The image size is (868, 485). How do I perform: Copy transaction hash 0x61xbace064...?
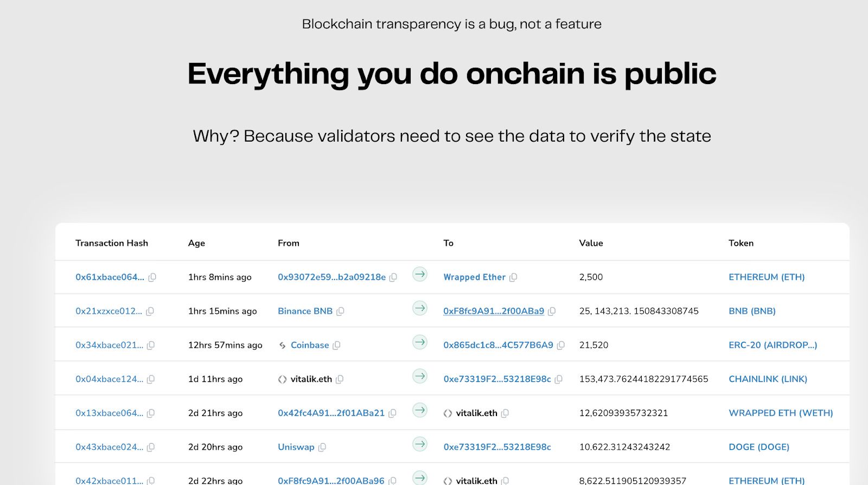click(x=152, y=277)
